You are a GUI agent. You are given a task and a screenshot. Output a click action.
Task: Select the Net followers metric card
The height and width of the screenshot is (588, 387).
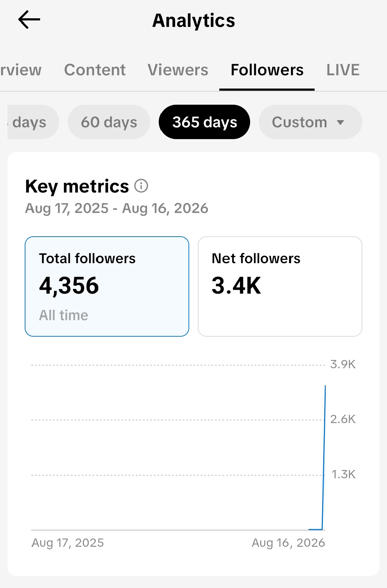(x=280, y=286)
